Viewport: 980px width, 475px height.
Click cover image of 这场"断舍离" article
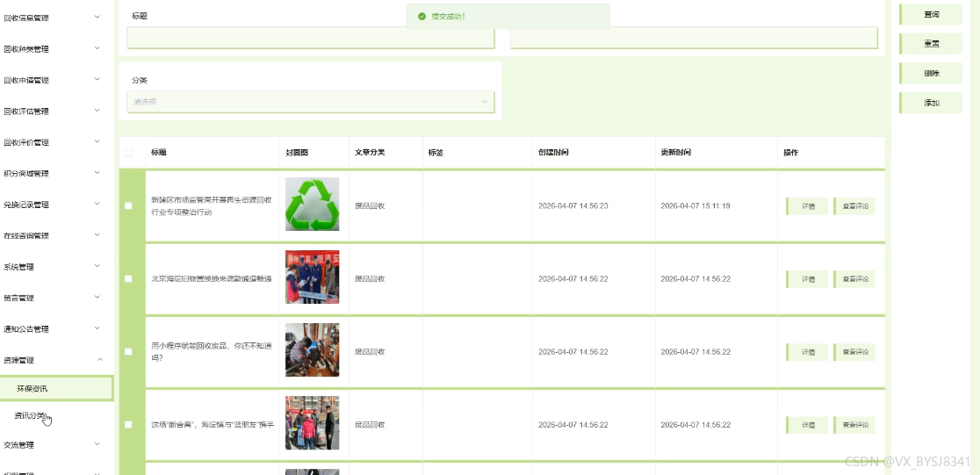pyautogui.click(x=313, y=423)
